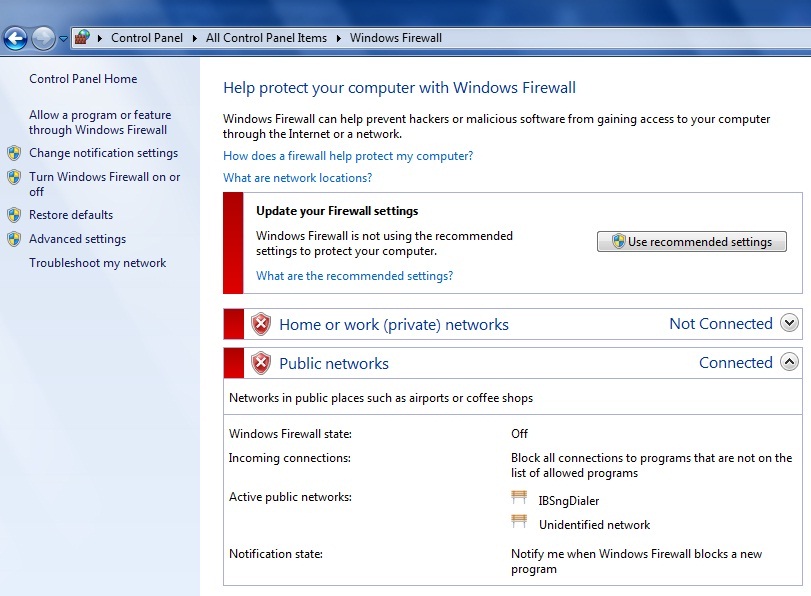Click shield icon beside Turn Windows Firewall on or off
811x596 pixels.
tap(14, 177)
